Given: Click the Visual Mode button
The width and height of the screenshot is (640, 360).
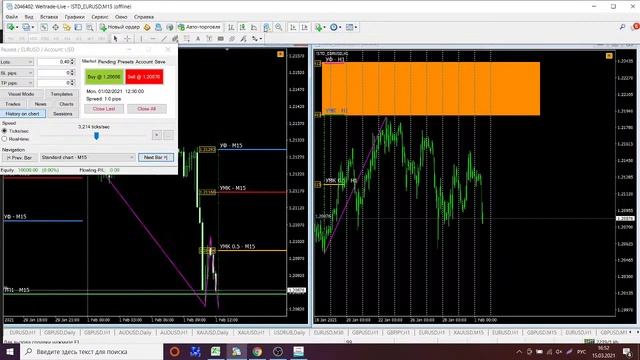Looking at the screenshot, I should tap(21, 94).
